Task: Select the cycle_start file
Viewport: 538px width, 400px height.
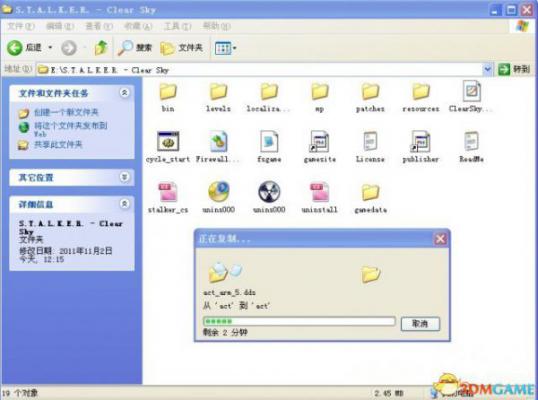Action: (x=168, y=141)
